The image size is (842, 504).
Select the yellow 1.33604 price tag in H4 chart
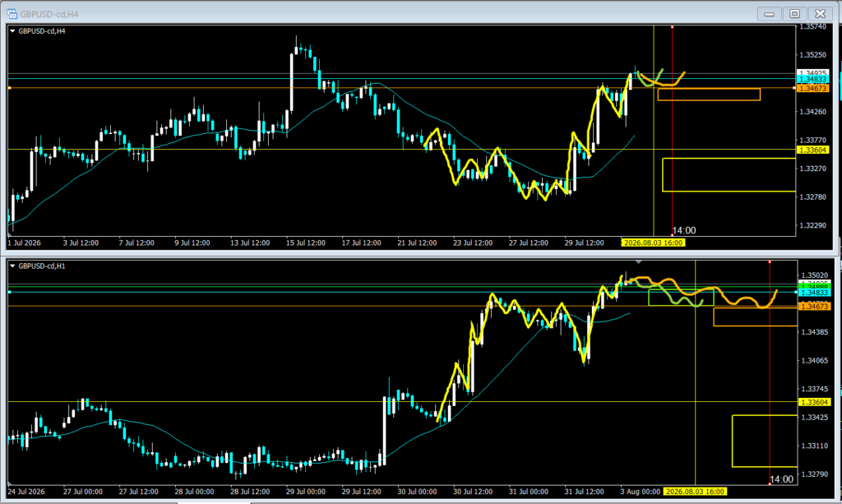813,150
